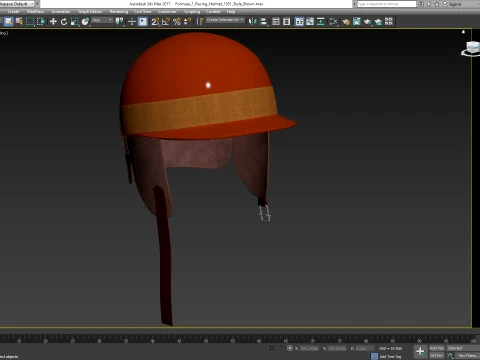
Task: Click the Isolate Selection toggle icon
Action: pyautogui.click(x=272, y=348)
